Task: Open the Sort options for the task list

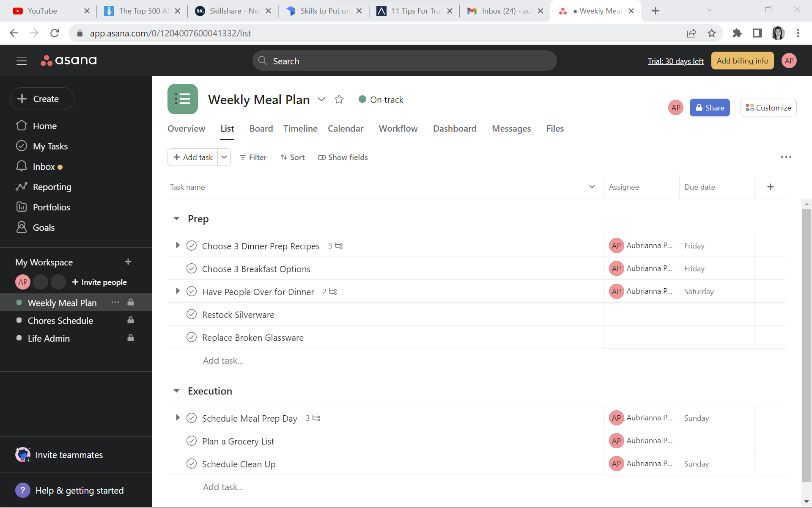Action: [x=292, y=157]
